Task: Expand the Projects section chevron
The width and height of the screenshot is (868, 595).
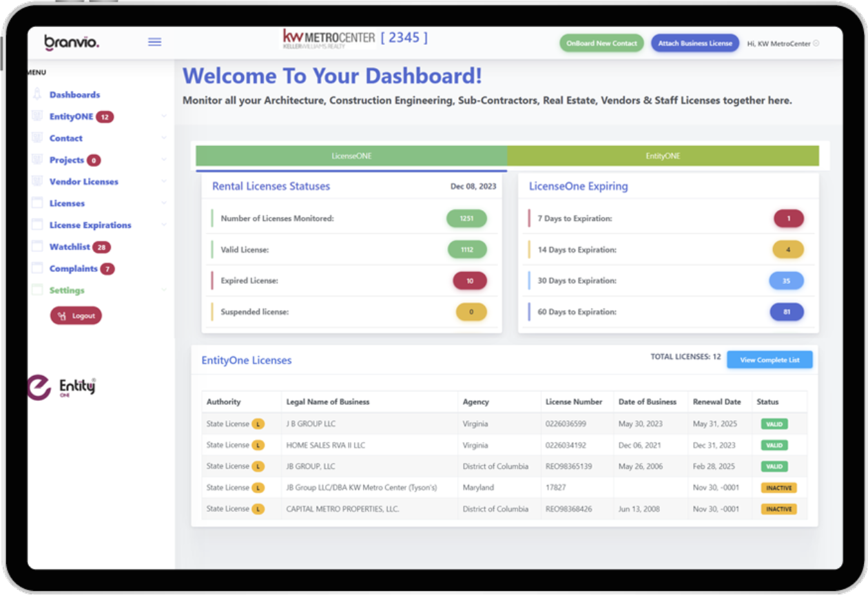Action: coord(163,159)
